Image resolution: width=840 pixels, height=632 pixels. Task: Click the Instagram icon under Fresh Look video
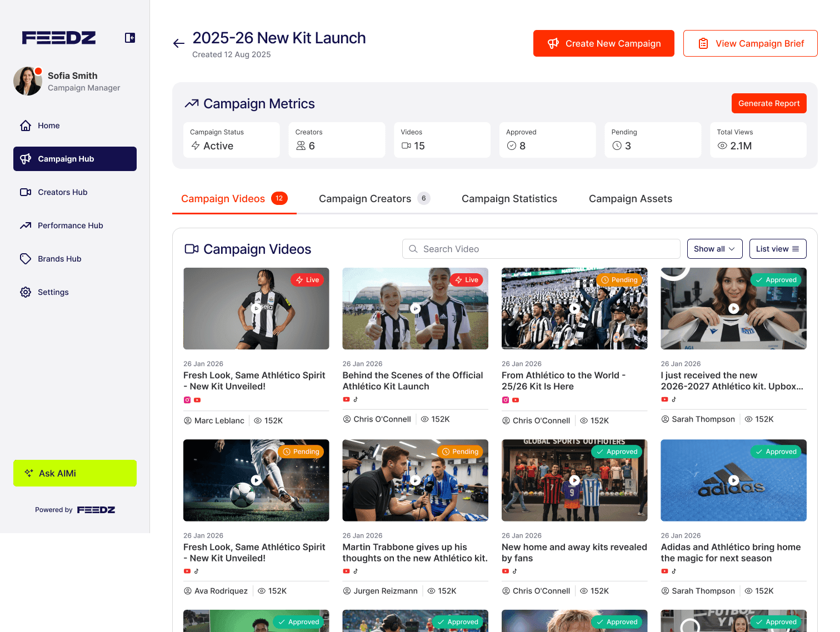[x=187, y=400]
